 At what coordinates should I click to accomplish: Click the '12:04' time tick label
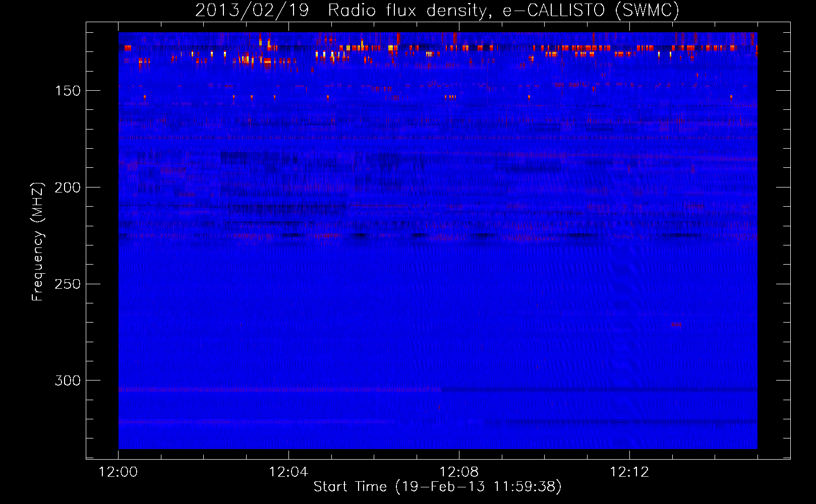288,472
